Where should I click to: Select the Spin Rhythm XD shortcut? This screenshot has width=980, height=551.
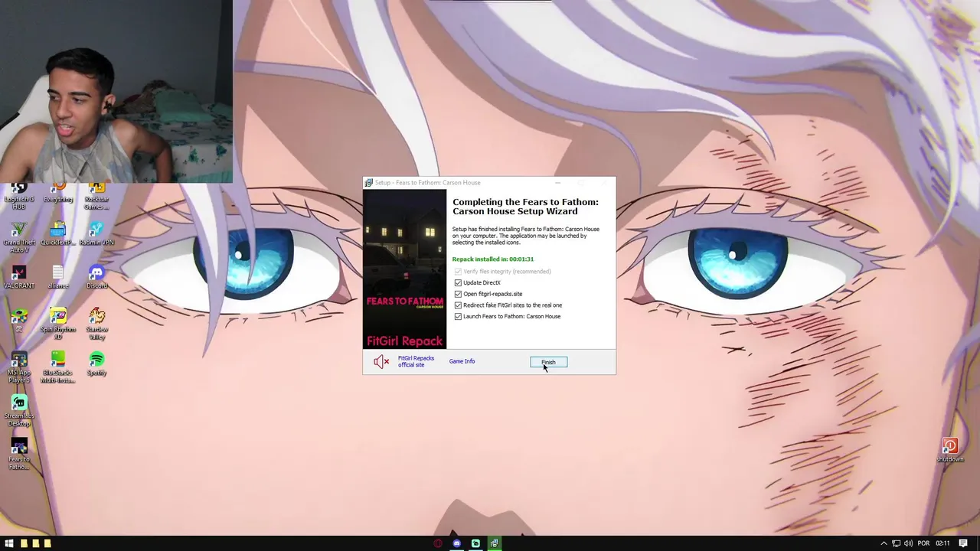coord(58,324)
